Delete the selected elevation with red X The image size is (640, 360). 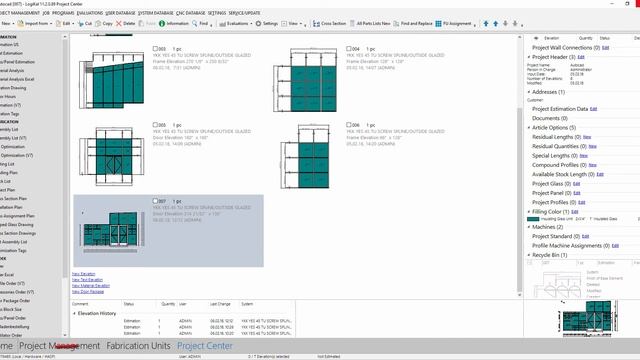125,24
